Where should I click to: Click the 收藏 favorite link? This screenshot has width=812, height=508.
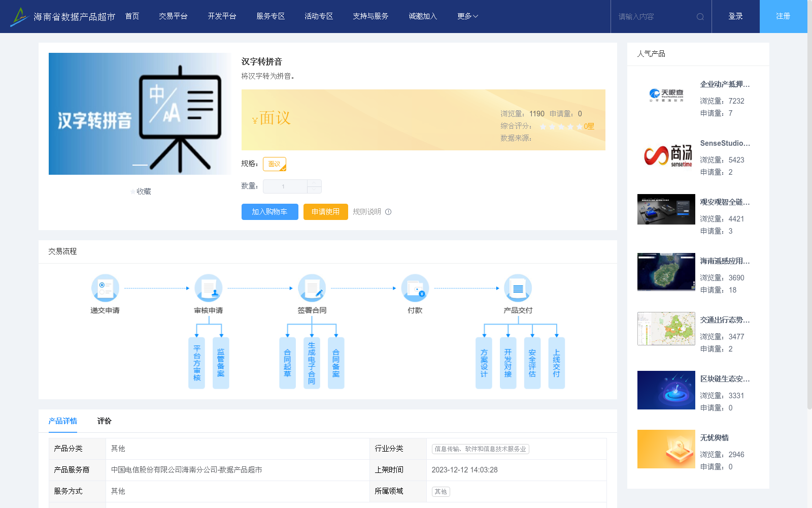point(144,192)
